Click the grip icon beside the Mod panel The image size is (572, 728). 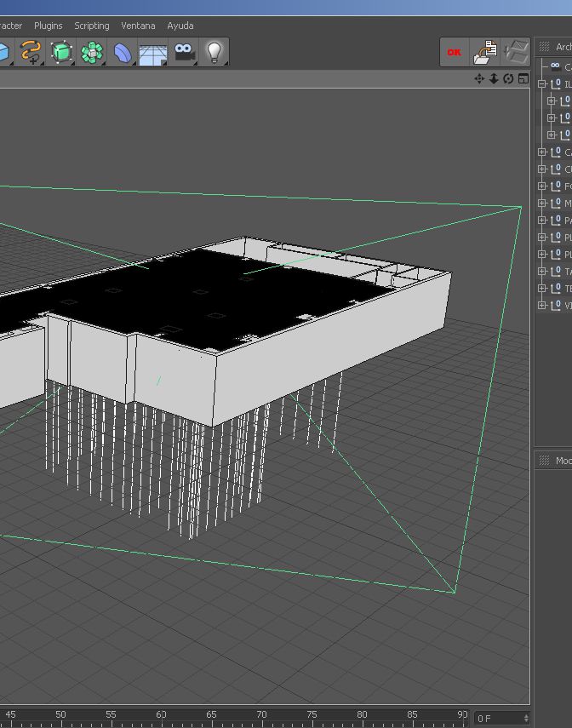pos(544,460)
